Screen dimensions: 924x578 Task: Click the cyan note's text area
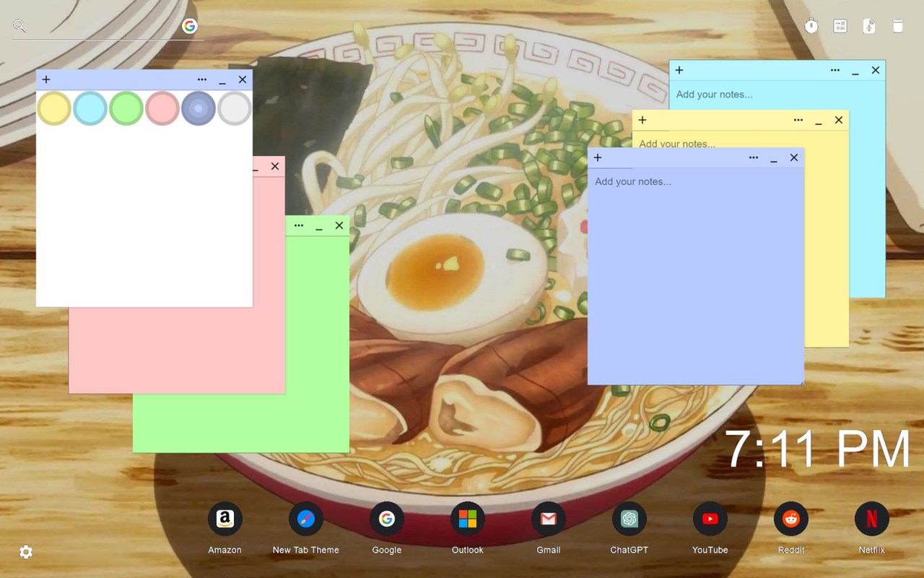pos(777,95)
